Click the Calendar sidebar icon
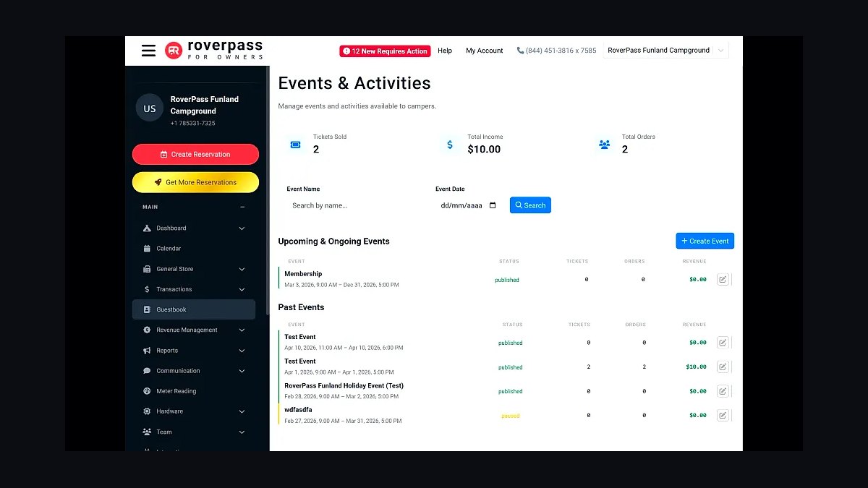Screen dimensions: 868x488 click(x=147, y=249)
